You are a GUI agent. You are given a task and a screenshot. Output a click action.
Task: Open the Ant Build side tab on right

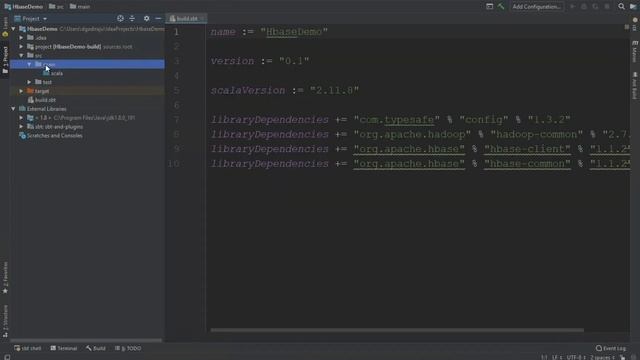coord(635,86)
